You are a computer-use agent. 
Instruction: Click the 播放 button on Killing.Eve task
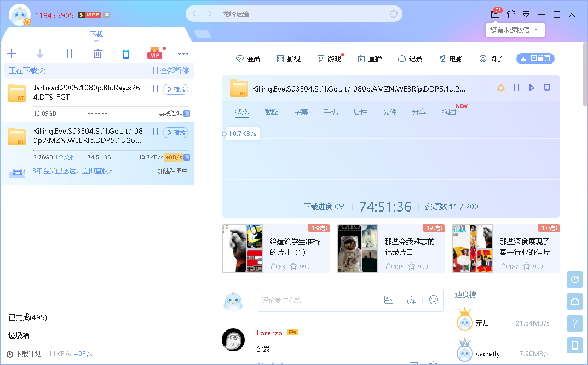[x=175, y=132]
